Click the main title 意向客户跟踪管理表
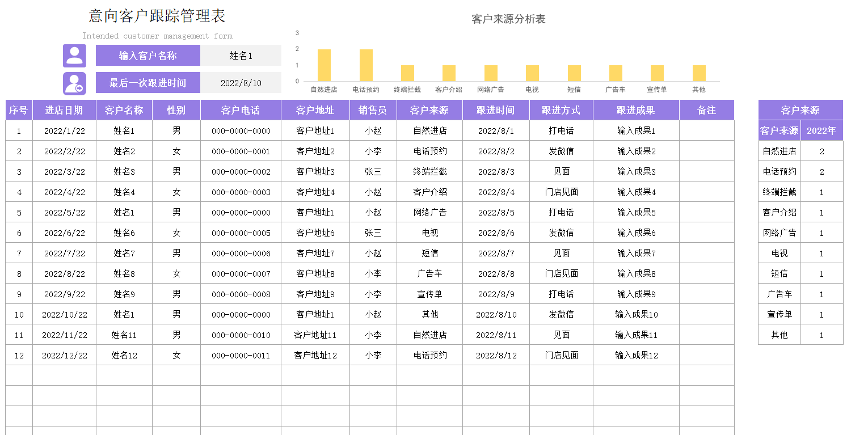 (x=157, y=16)
